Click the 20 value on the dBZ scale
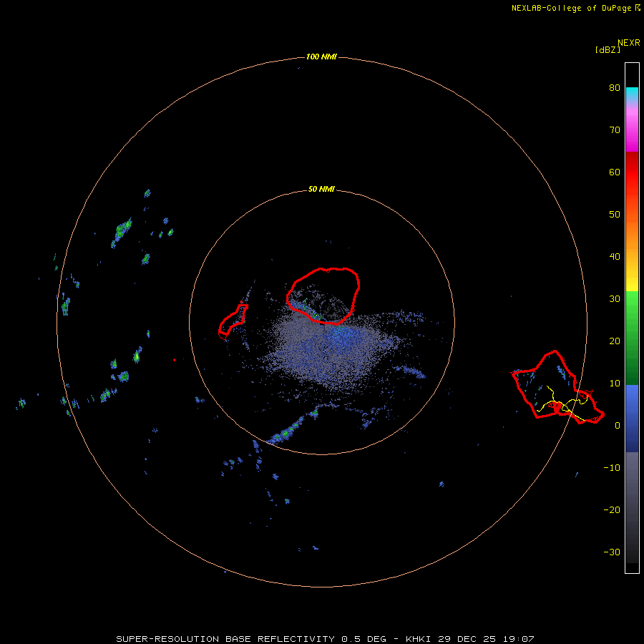This screenshot has width=644, height=644. point(615,341)
